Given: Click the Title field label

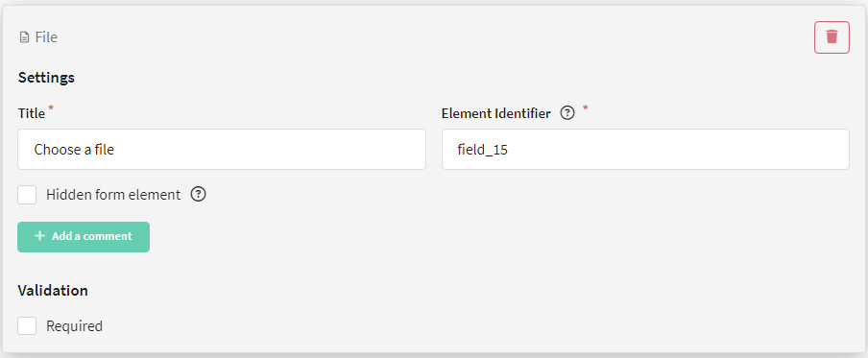Looking at the screenshot, I should tap(32, 113).
